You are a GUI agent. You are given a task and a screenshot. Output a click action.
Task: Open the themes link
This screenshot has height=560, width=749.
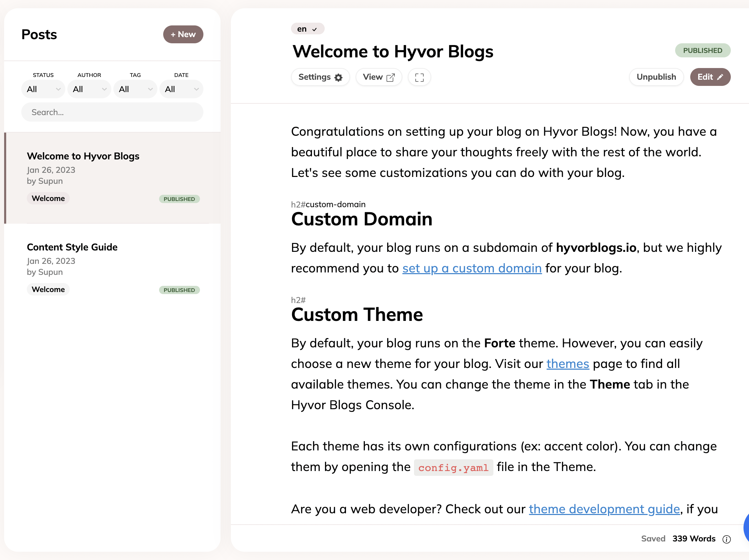point(568,364)
